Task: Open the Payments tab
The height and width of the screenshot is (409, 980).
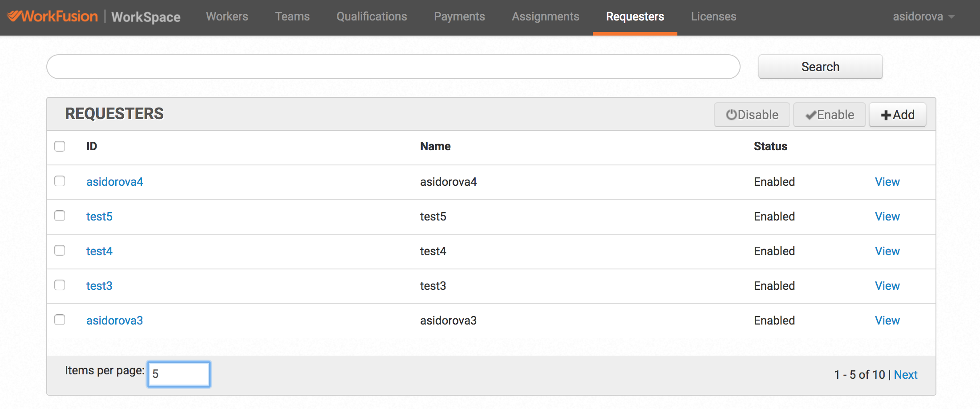Action: [x=459, y=17]
